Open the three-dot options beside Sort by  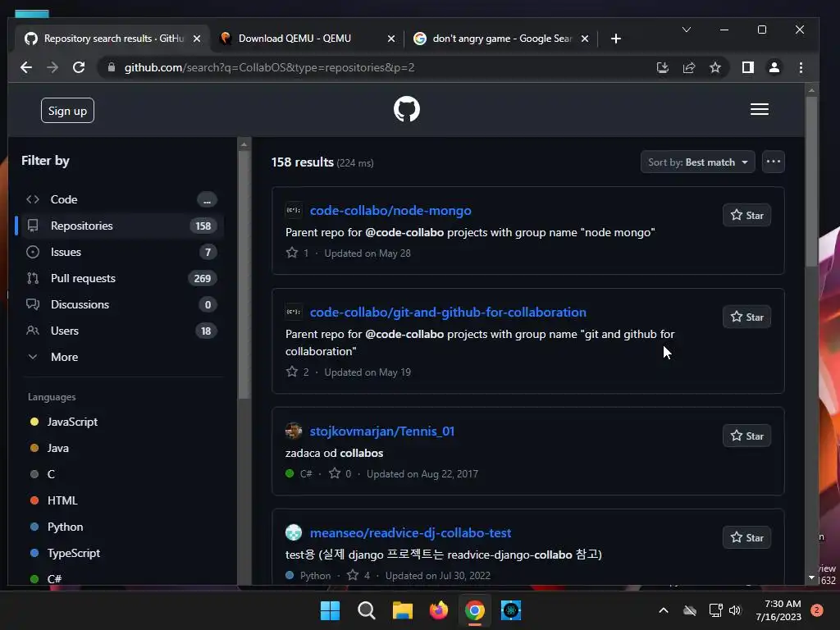(773, 162)
